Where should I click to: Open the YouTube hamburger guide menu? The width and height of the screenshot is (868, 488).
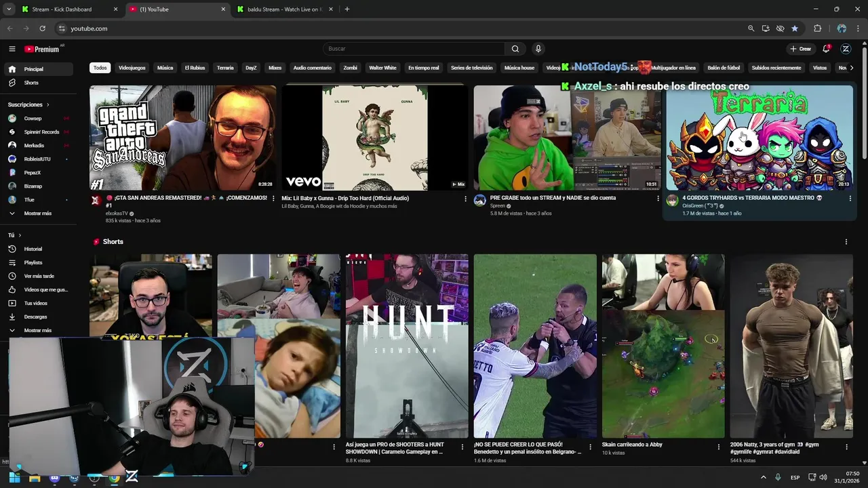(x=12, y=49)
